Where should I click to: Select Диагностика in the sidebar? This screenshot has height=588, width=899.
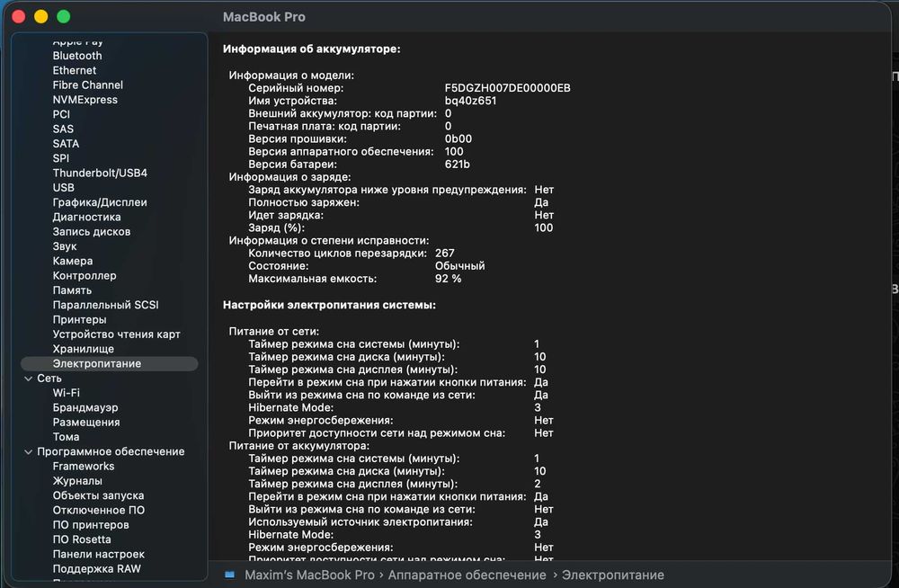(86, 217)
